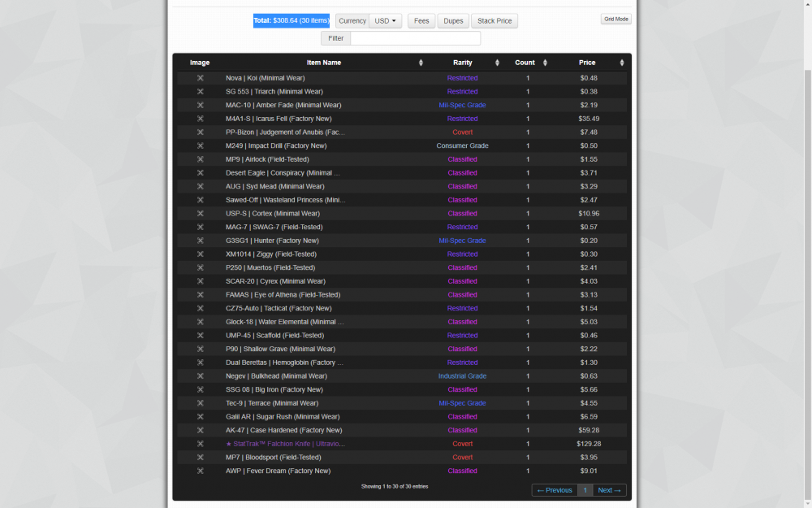This screenshot has height=508, width=812.
Task: Click the image icon for MP9 | Airlock row
Action: pos(200,159)
